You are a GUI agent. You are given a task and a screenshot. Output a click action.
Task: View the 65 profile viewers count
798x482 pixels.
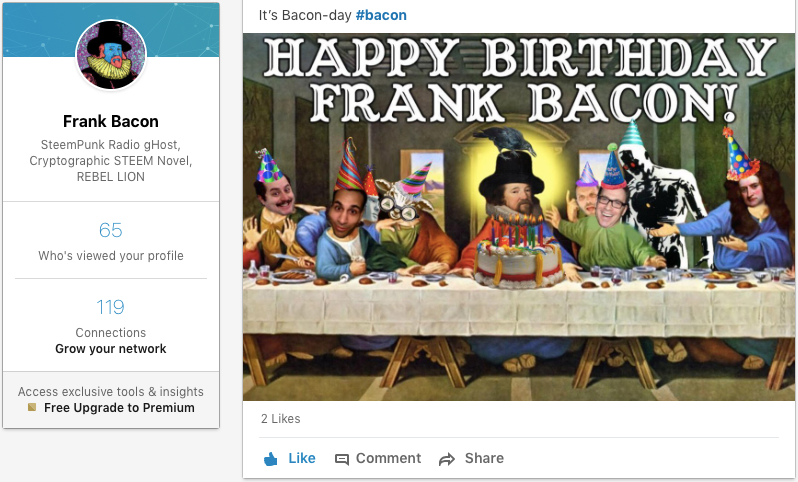110,230
